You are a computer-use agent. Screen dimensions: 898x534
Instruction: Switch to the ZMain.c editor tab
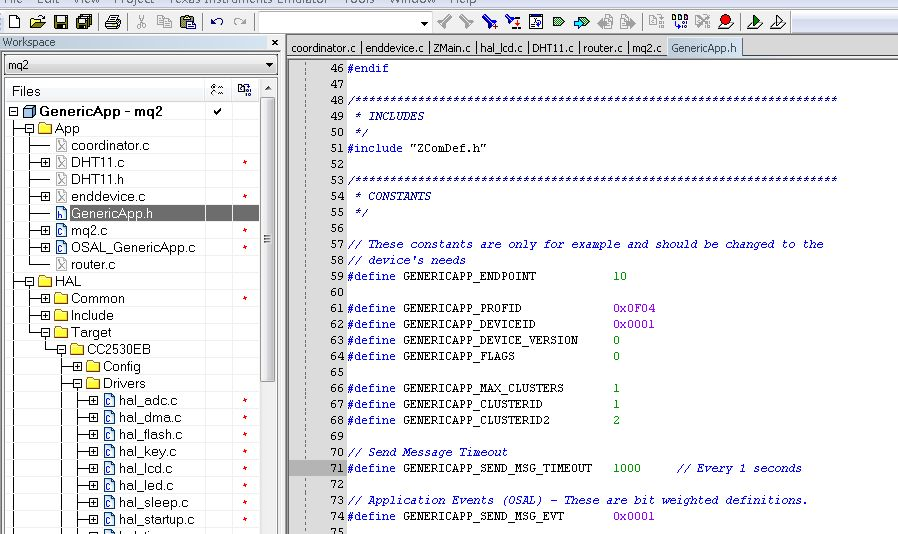point(452,48)
